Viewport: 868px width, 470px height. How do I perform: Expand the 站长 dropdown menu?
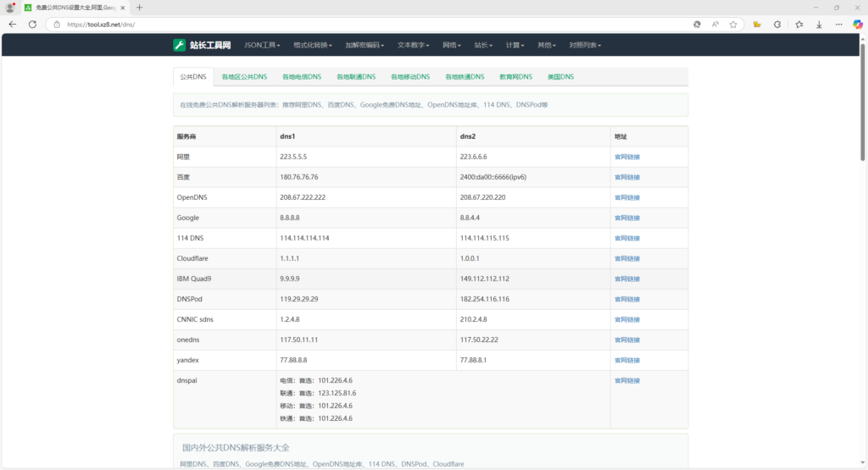(483, 46)
